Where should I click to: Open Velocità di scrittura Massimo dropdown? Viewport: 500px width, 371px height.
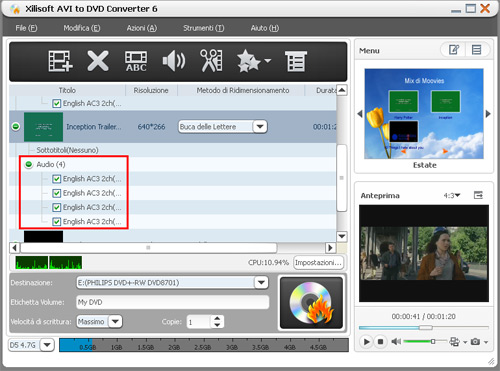pos(115,322)
